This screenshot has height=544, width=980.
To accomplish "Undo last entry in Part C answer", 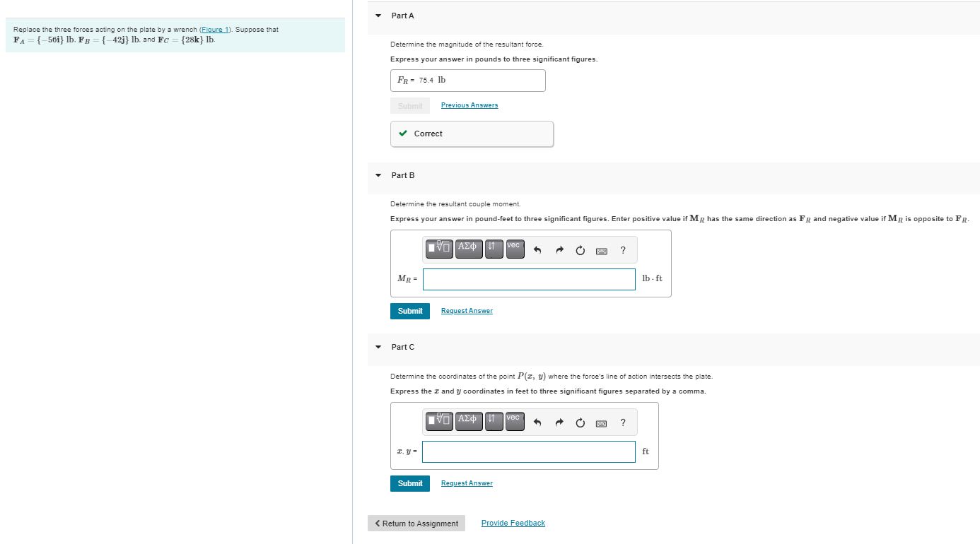I will [537, 422].
